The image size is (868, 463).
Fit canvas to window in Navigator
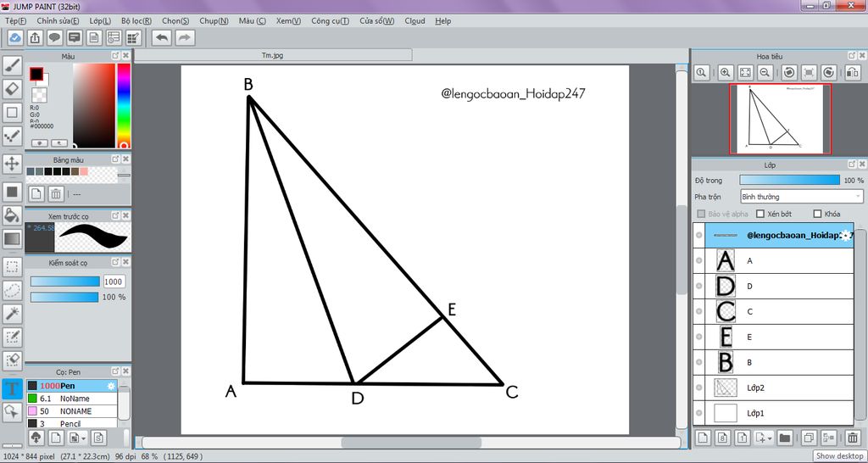(744, 72)
